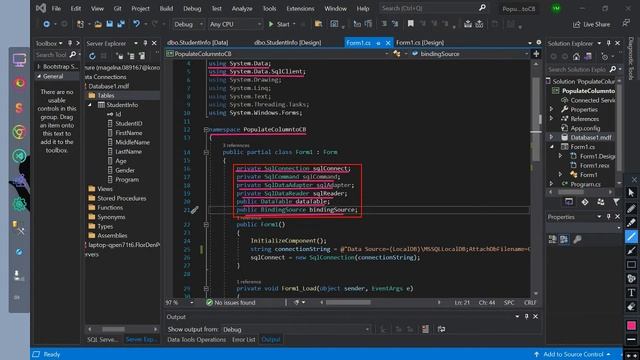The image size is (640, 360).
Task: Collapse the Form1.cs node in Solution Explorer
Action: click(552, 147)
